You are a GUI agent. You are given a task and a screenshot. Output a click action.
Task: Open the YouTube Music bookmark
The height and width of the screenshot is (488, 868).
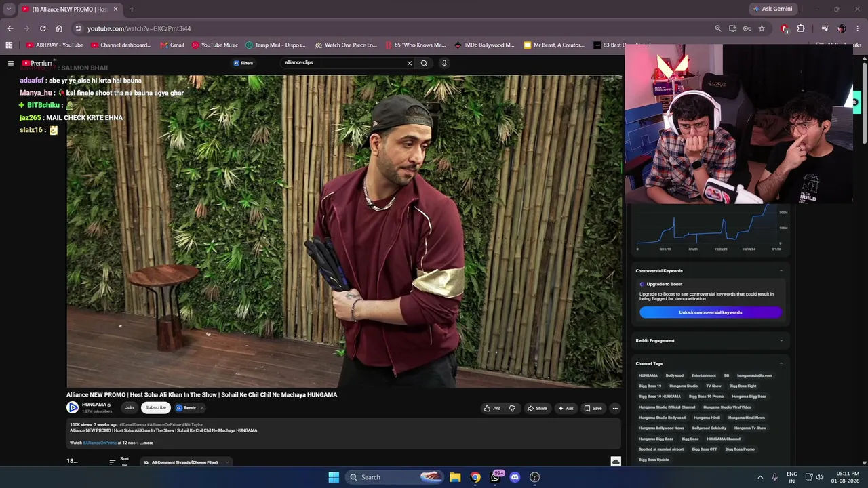tap(215, 45)
